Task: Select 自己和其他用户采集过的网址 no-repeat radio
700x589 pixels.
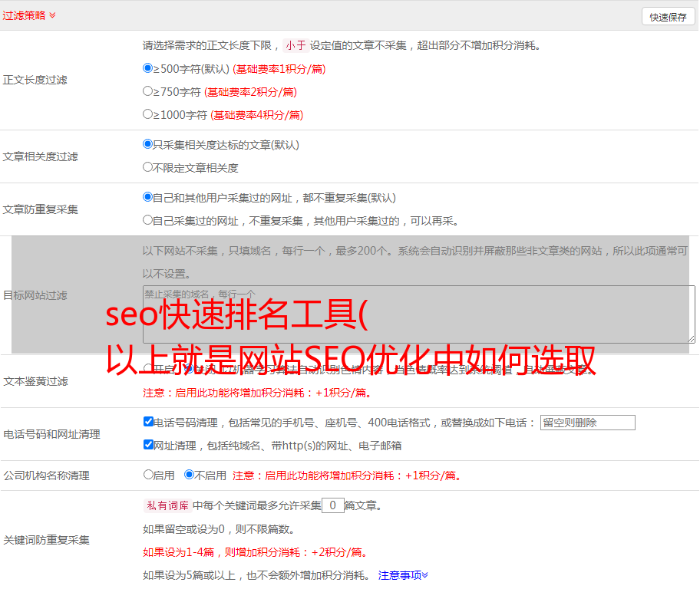Action: 147,197
